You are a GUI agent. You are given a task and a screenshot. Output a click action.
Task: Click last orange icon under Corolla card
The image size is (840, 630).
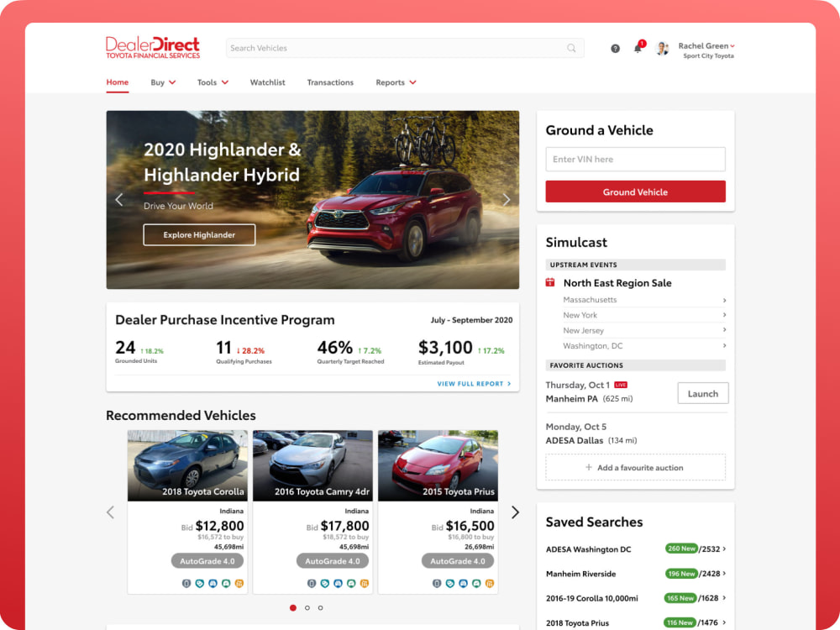coord(239,584)
